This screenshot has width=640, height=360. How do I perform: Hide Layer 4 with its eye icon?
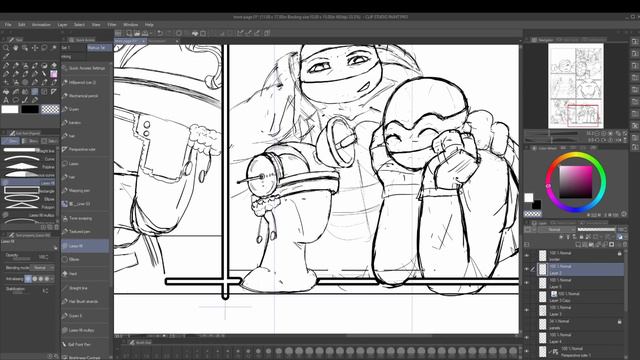click(x=527, y=338)
